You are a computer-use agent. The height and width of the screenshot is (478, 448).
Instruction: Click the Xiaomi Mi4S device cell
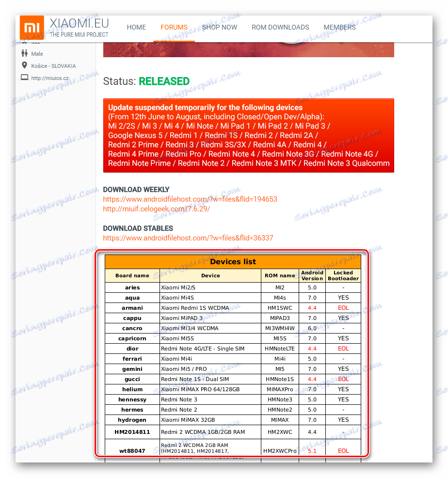(210, 298)
